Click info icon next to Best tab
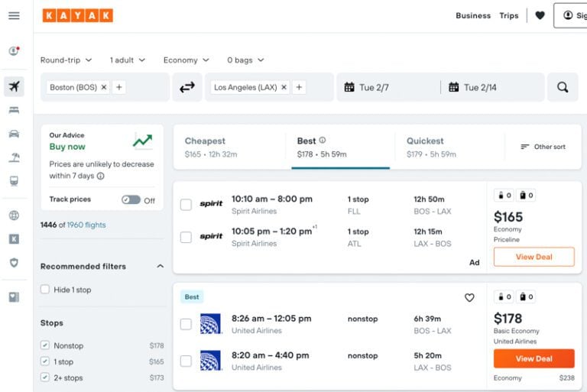Screen dimensions: 587x392 click(323, 140)
